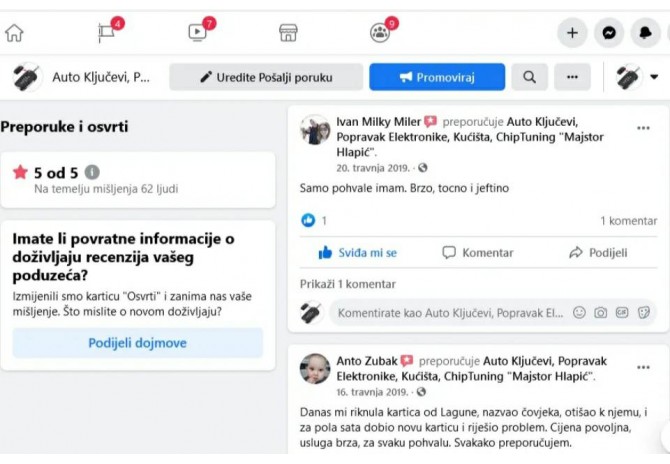
Task: Open Ivan Milky Miler's profile picture
Action: [x=315, y=130]
